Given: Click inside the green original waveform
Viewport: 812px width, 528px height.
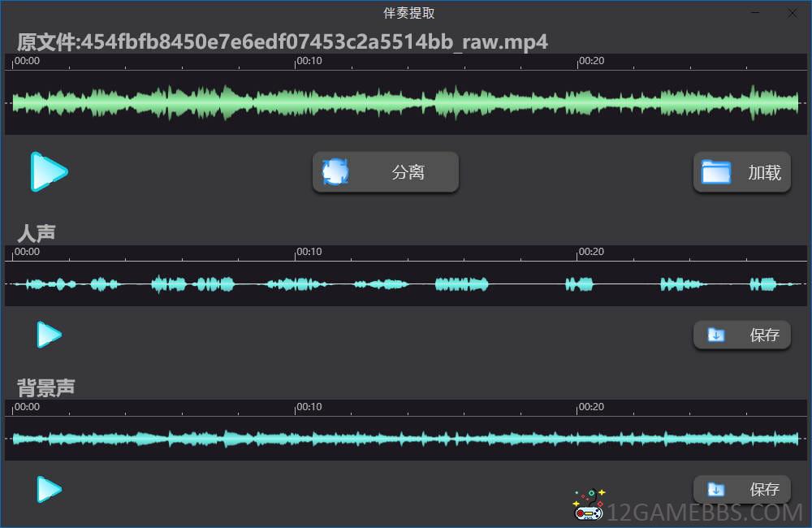Looking at the screenshot, I should [405, 102].
